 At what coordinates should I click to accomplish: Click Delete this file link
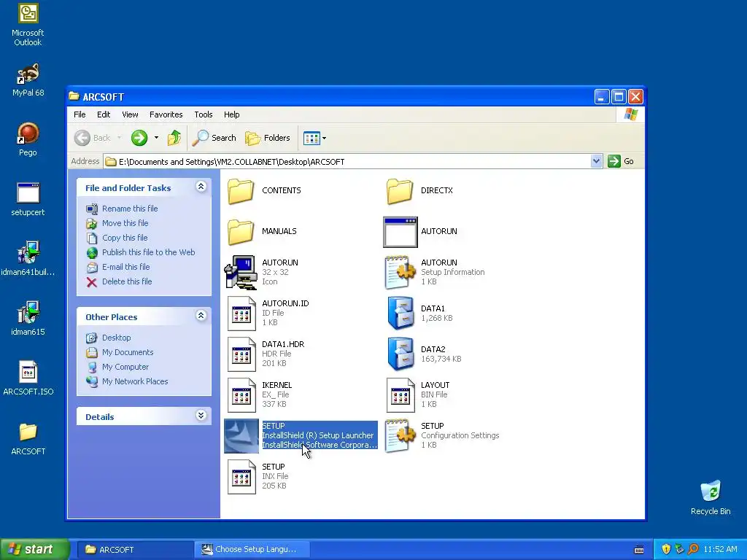(127, 282)
